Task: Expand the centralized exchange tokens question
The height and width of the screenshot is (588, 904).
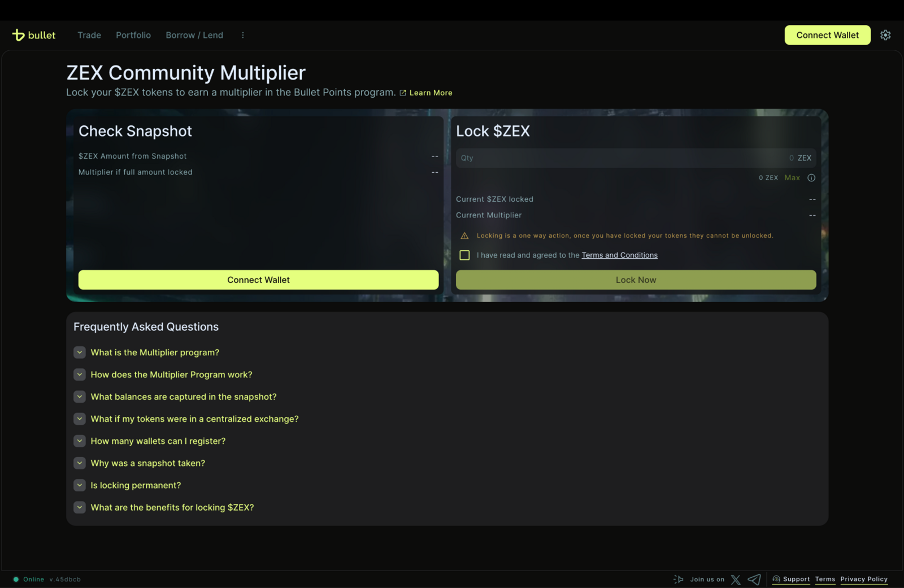Action: click(80, 419)
